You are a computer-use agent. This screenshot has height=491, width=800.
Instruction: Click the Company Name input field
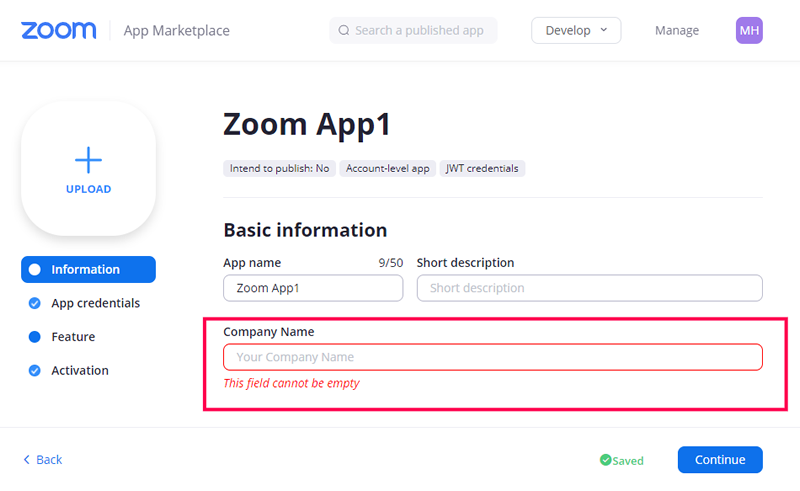pyautogui.click(x=492, y=357)
